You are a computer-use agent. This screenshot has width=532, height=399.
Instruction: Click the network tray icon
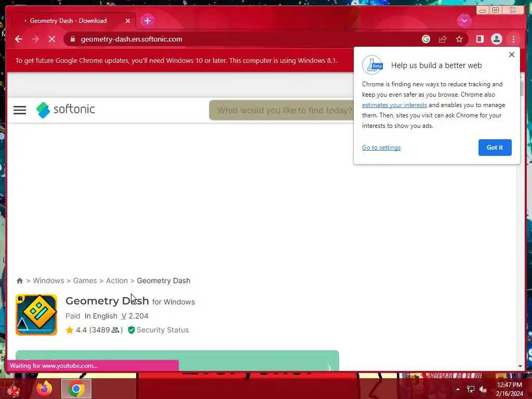pyautogui.click(x=471, y=389)
